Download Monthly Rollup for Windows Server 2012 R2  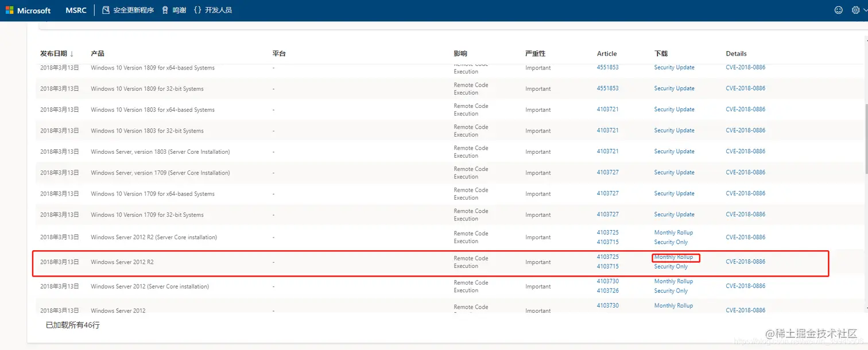[x=674, y=257]
